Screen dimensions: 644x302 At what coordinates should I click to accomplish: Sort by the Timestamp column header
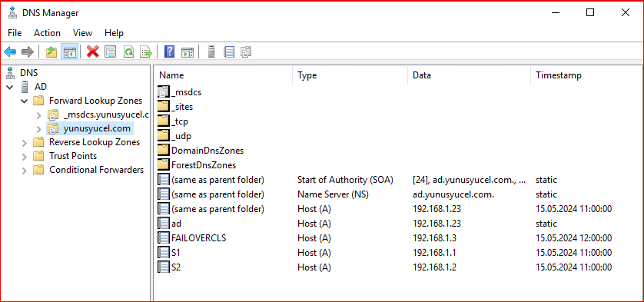pyautogui.click(x=587, y=75)
